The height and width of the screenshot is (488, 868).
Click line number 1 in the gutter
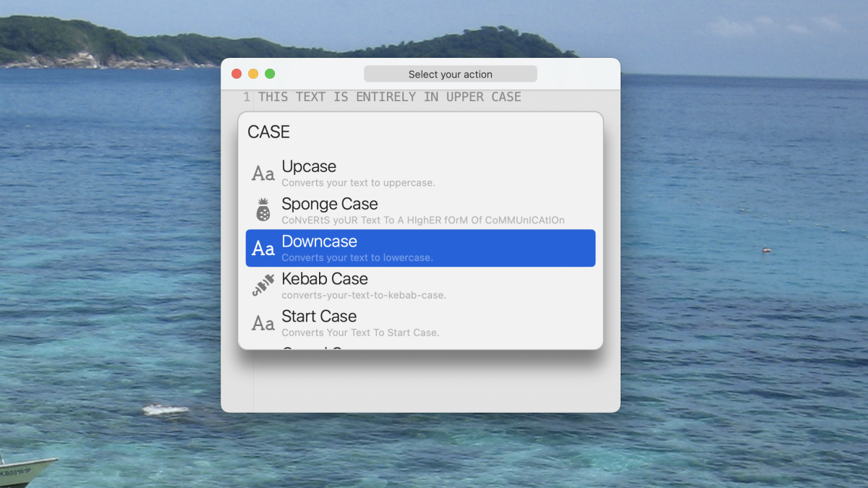click(247, 97)
